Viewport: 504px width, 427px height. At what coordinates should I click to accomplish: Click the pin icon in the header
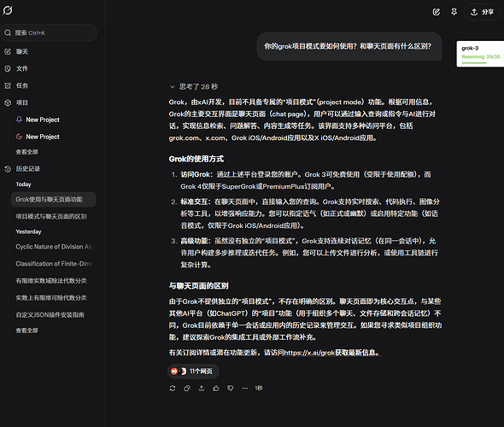point(454,12)
